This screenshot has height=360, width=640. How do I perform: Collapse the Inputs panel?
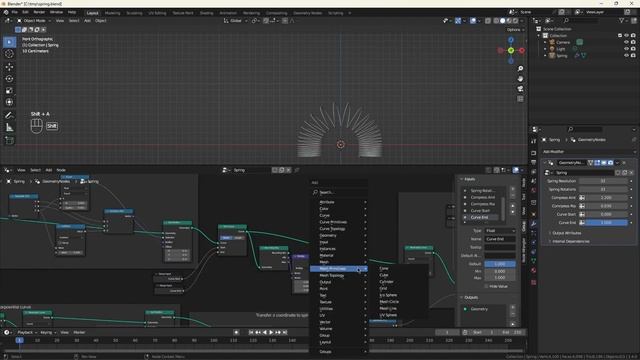click(462, 179)
